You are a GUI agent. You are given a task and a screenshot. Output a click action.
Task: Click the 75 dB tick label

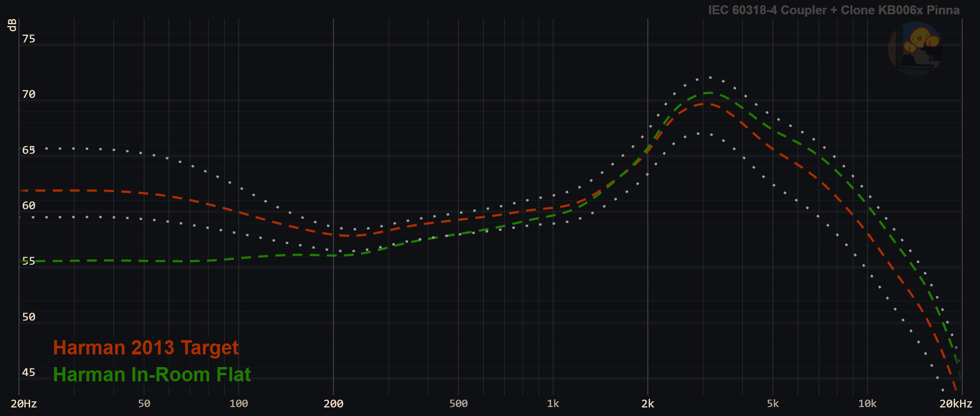29,39
